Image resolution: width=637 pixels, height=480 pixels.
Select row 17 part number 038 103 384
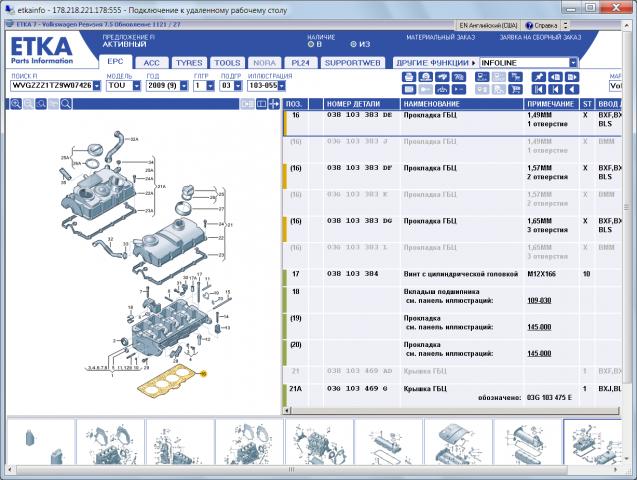pyautogui.click(x=353, y=274)
